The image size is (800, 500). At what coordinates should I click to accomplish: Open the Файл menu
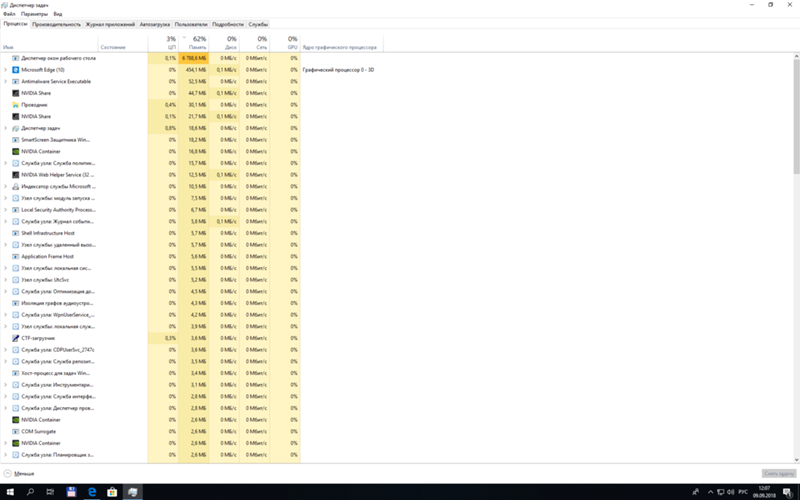(9, 14)
